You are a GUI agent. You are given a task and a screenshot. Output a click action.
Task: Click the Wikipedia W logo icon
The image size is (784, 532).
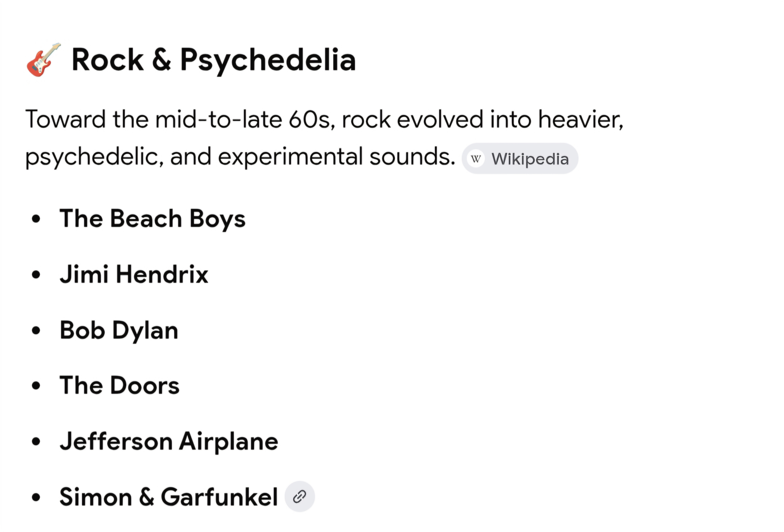pos(476,159)
